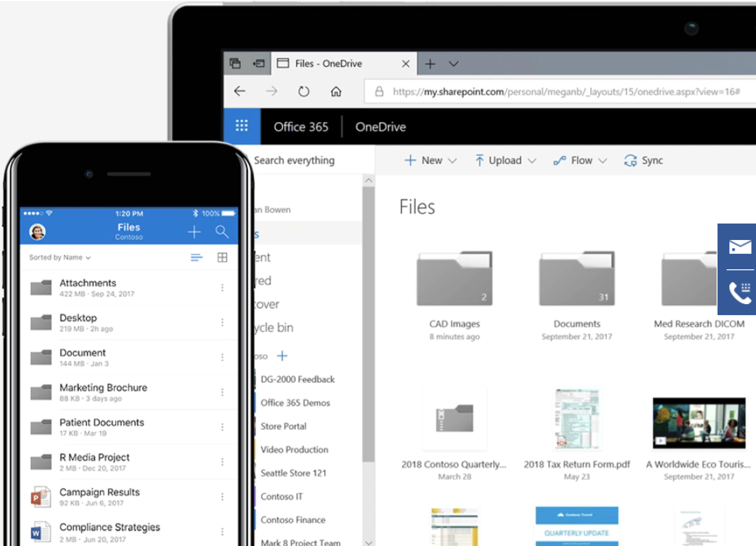Click the plus icon to add a sidebar site
This screenshot has width=756, height=546.
coord(282,355)
